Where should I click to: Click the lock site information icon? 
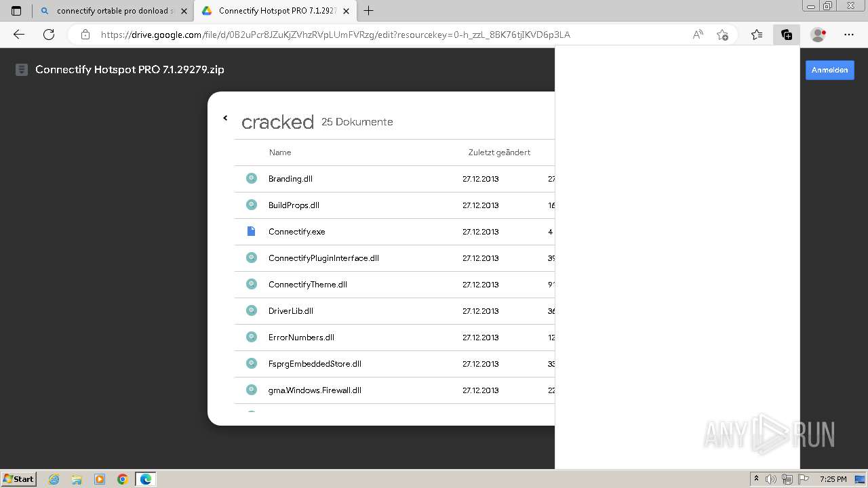pos(85,35)
